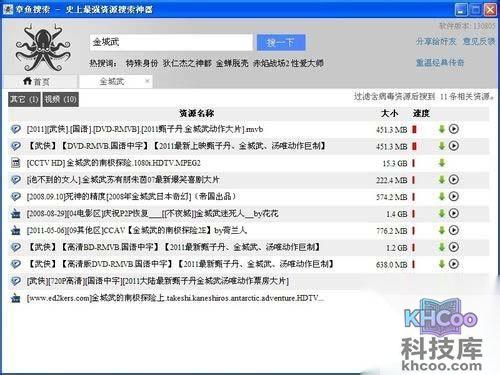Download the [CCTV HD] 15.3 GB resource
500x375 pixels.
442,163
